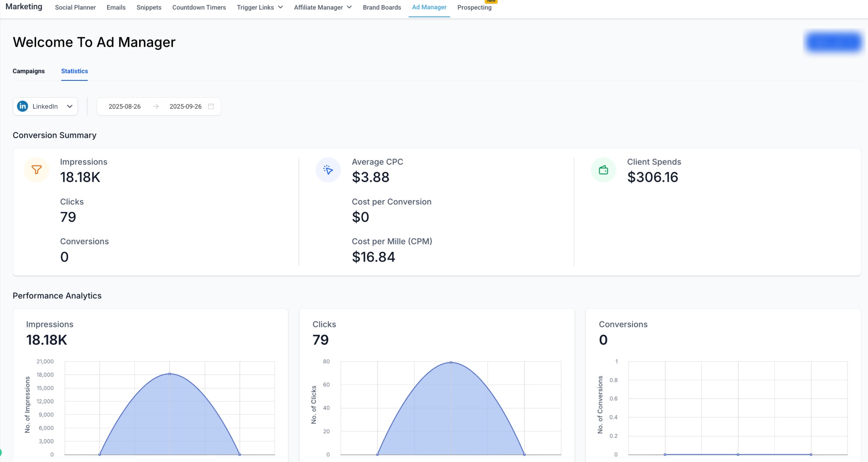Viewport: 868px width, 462px height.
Task: Select the Statistics tab
Action: point(75,71)
